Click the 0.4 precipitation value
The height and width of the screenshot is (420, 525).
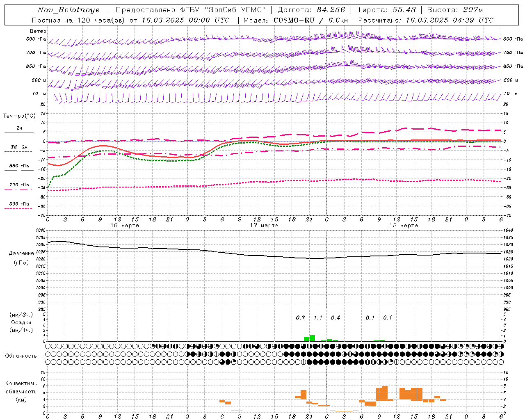point(336,317)
